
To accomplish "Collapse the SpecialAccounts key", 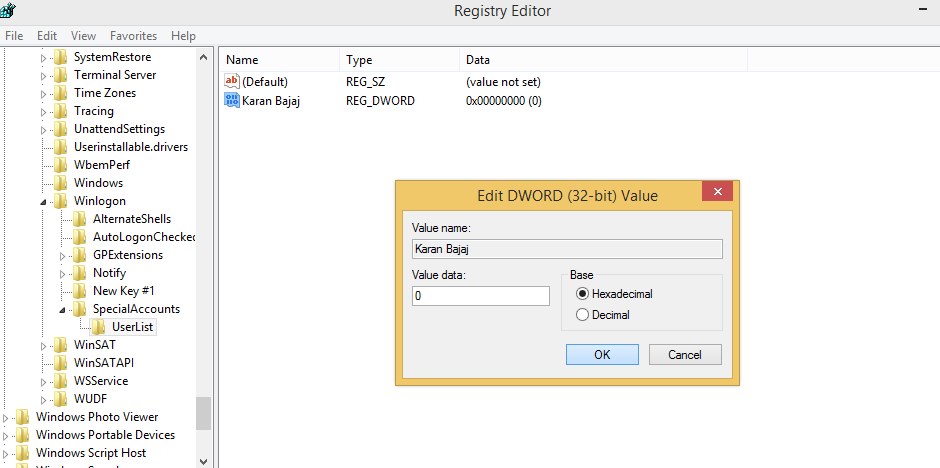I will coord(62,310).
